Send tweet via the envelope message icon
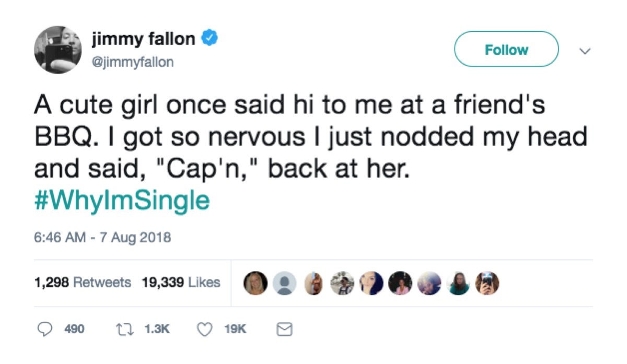The width and height of the screenshot is (627, 364). click(283, 330)
